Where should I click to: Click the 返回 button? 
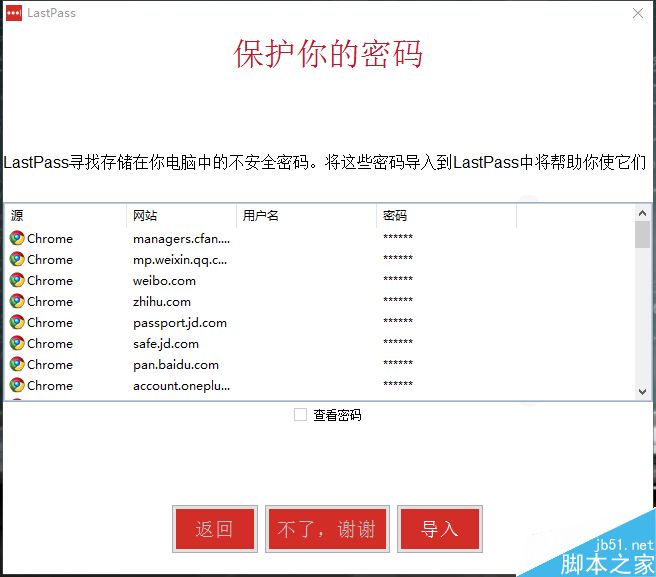click(215, 529)
